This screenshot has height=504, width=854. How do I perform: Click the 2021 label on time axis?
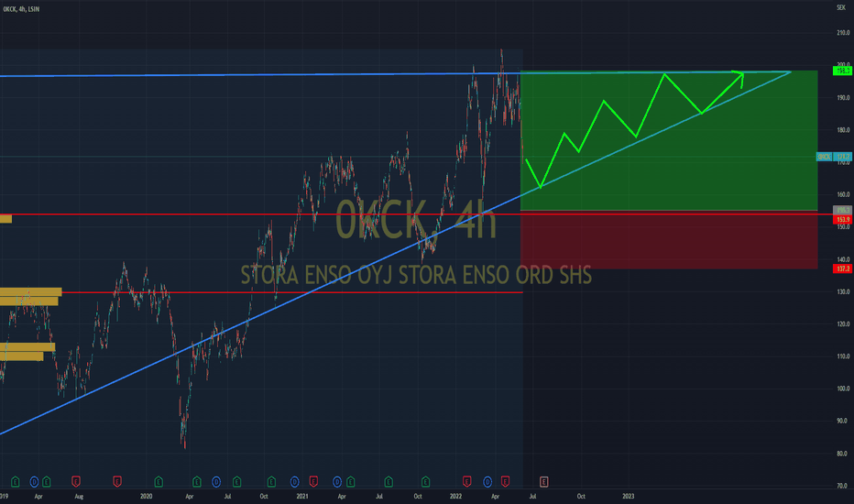[x=302, y=497]
